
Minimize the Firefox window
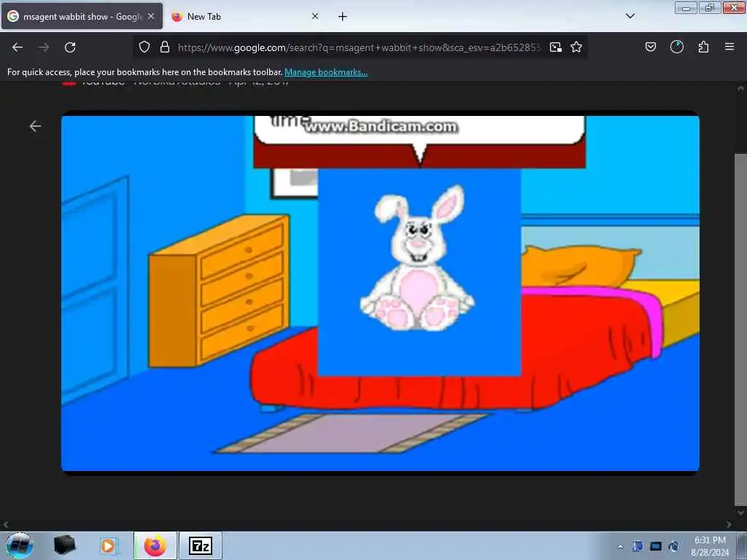point(686,8)
